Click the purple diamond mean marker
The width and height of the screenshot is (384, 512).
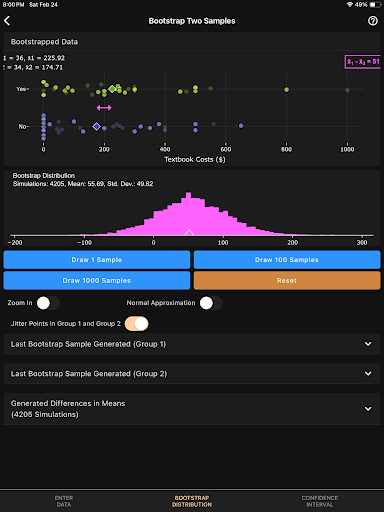[96, 126]
